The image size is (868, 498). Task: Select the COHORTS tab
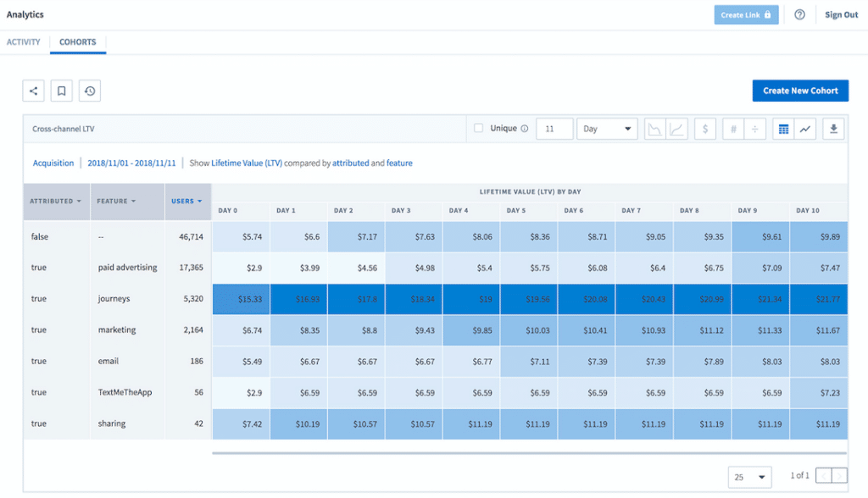tap(77, 41)
